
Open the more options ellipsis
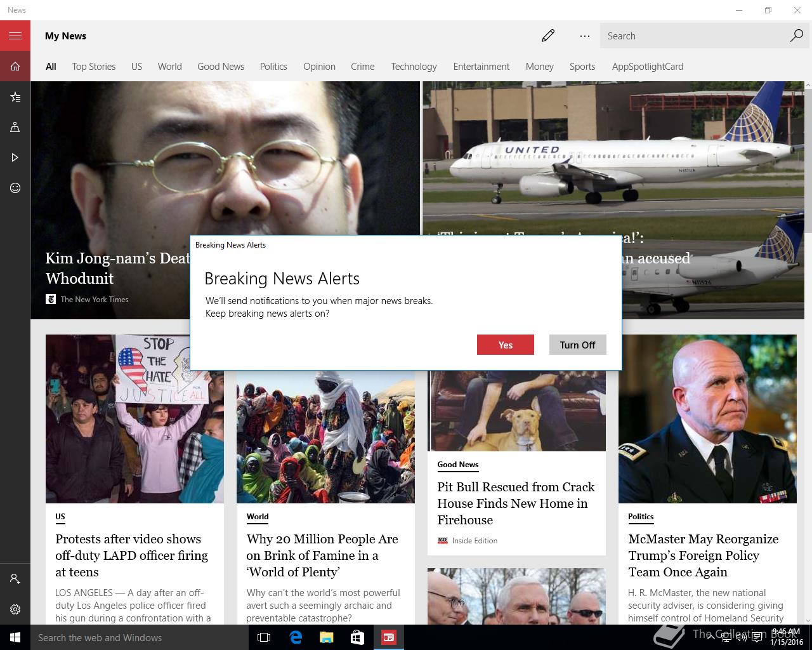coord(585,36)
